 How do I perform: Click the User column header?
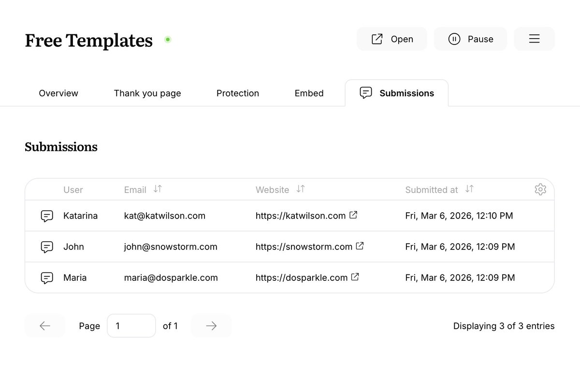click(73, 190)
